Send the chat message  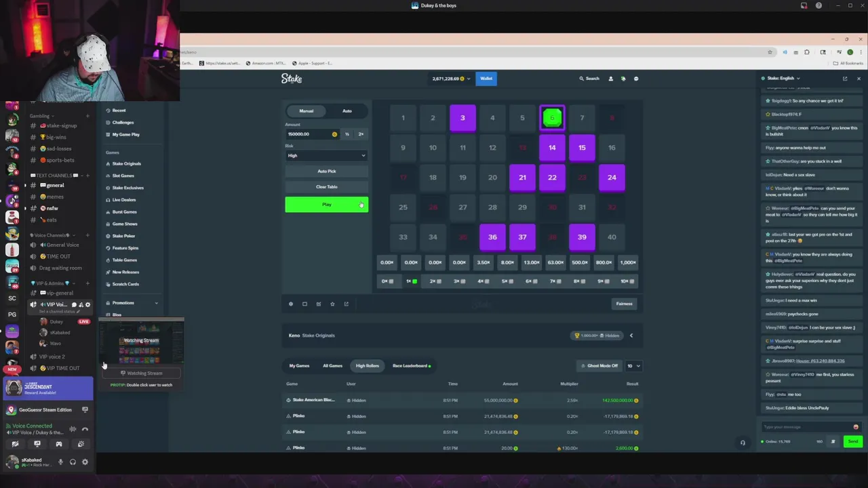[x=852, y=441]
